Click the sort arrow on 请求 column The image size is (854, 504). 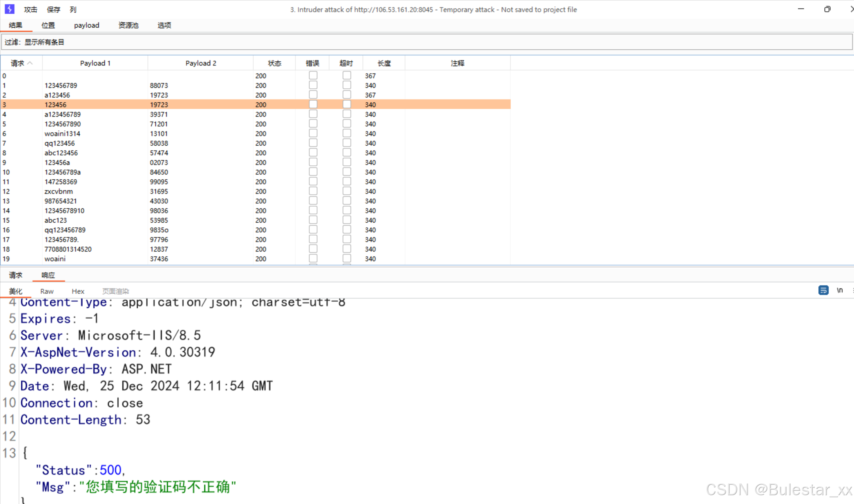pos(30,63)
